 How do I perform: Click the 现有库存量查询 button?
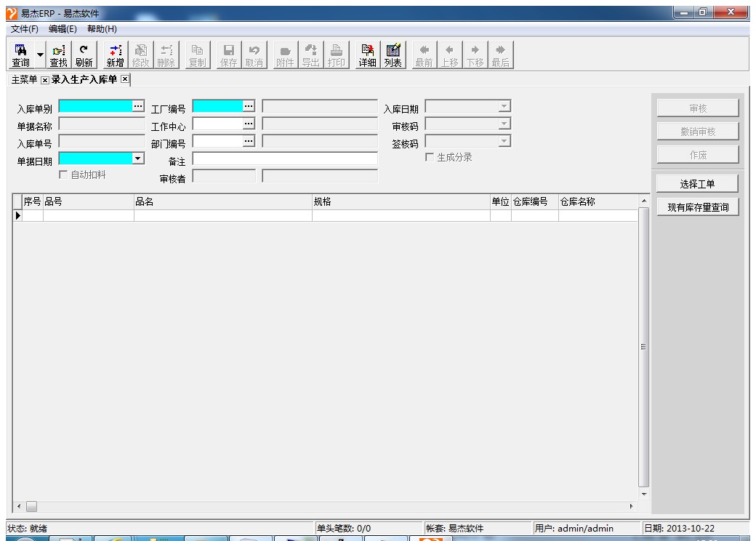(697, 207)
